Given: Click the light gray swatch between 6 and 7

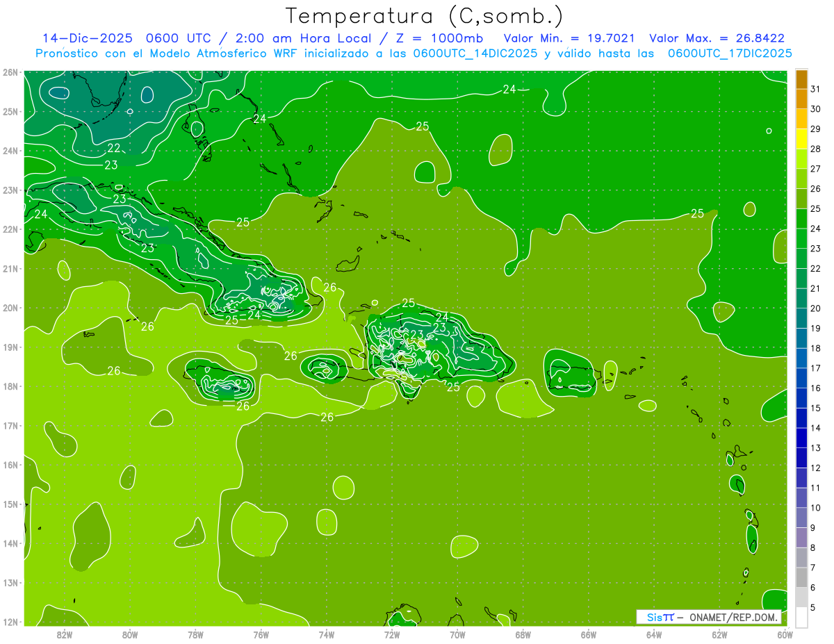Looking at the screenshot, I should point(801,578).
